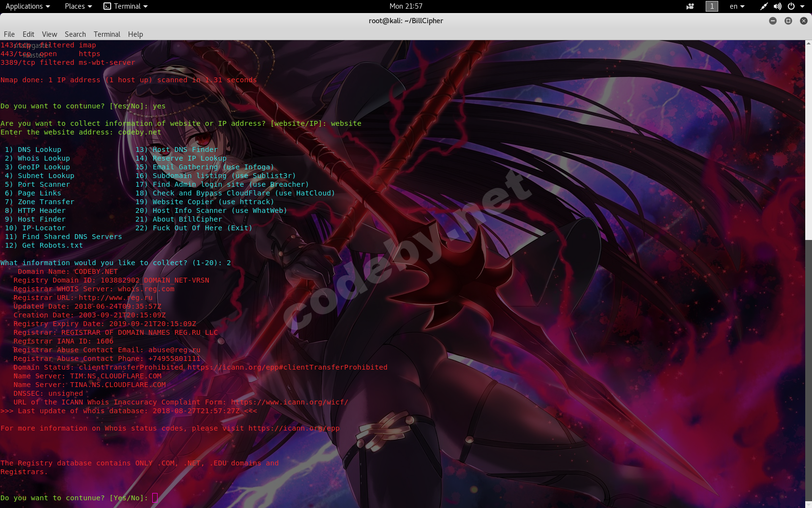Screen dimensions: 812x508
Task: Click the '7) Zone Transfer' option text
Action: (40, 202)
